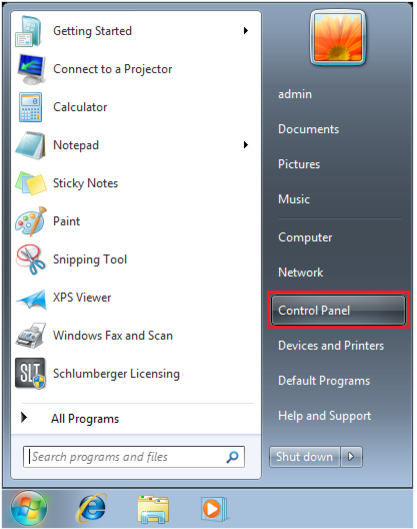Image resolution: width=417 pixels, height=529 pixels.
Task: Open Control Panel from the Start menu
Action: tap(338, 310)
